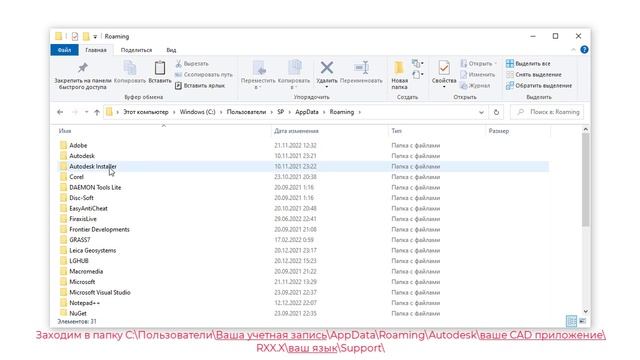Switch to Details view icon
Viewport: 640px width, 360px height.
coord(571,321)
